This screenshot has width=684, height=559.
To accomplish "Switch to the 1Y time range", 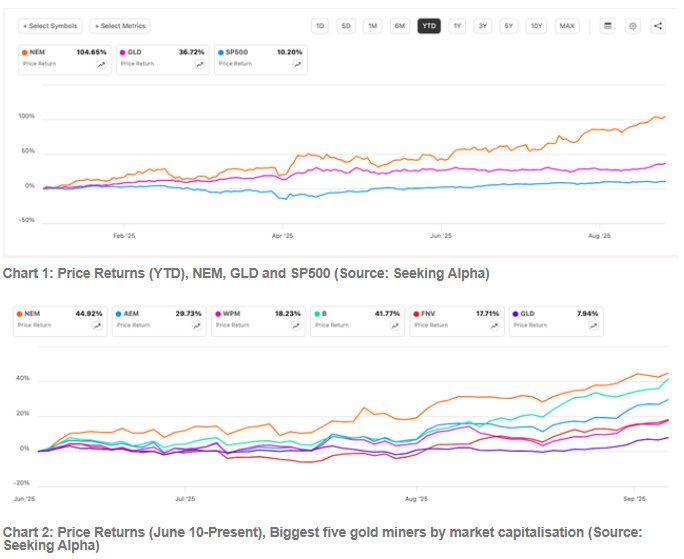I will click(457, 26).
